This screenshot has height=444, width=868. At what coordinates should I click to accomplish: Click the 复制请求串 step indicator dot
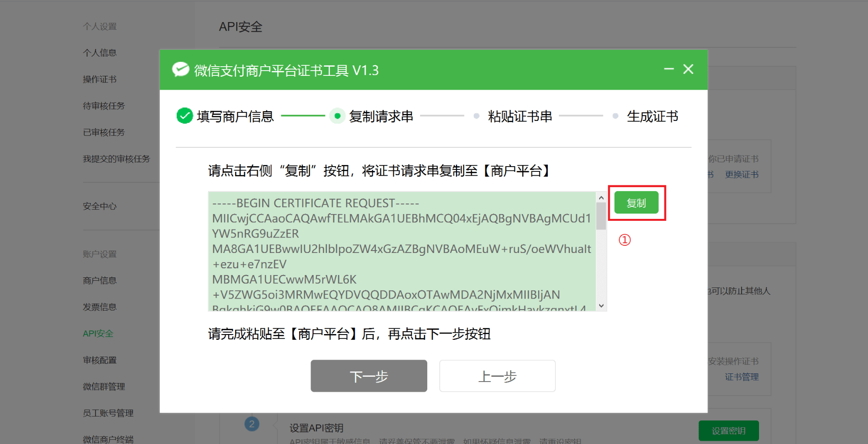[338, 116]
